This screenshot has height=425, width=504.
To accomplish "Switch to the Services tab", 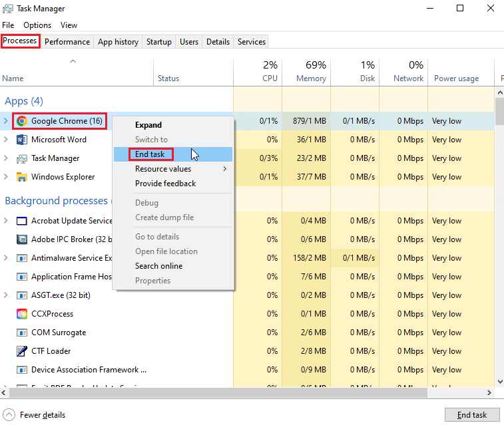I will point(252,42).
